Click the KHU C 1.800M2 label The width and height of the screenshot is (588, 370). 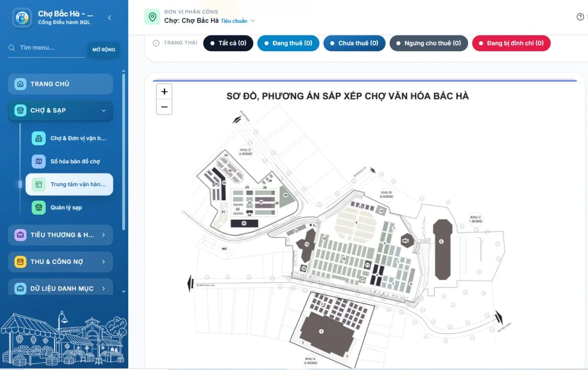pyautogui.click(x=476, y=219)
